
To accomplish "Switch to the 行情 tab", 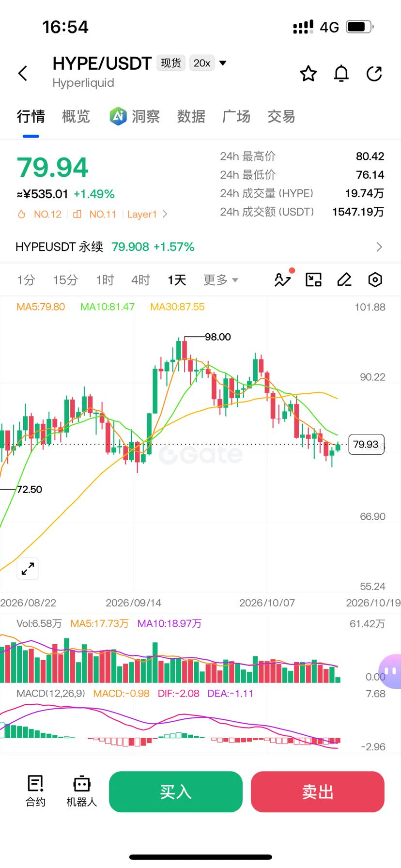I will tap(31, 116).
